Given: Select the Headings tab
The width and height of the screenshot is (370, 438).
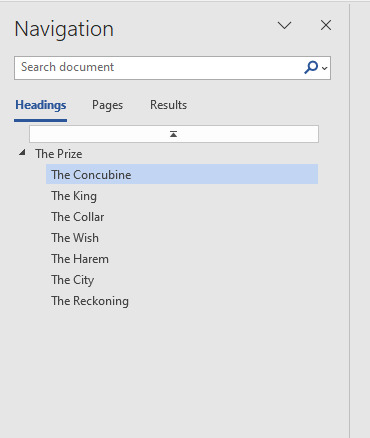Looking at the screenshot, I should click(x=41, y=105).
